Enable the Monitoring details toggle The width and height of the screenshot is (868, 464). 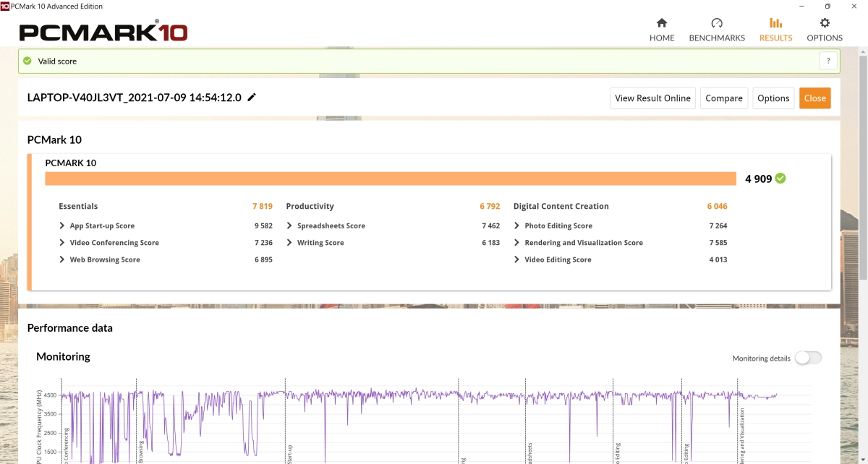tap(808, 358)
